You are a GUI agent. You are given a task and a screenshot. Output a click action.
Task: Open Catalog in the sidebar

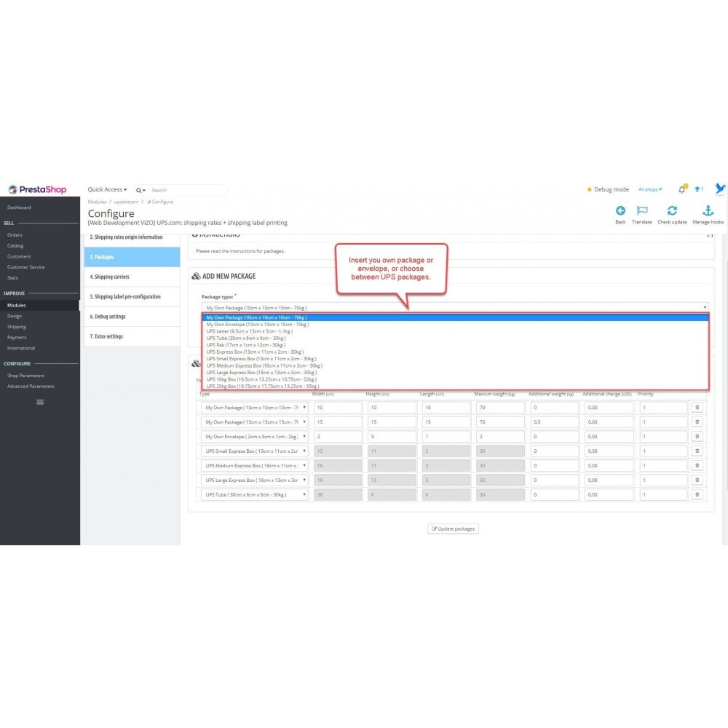pos(15,245)
